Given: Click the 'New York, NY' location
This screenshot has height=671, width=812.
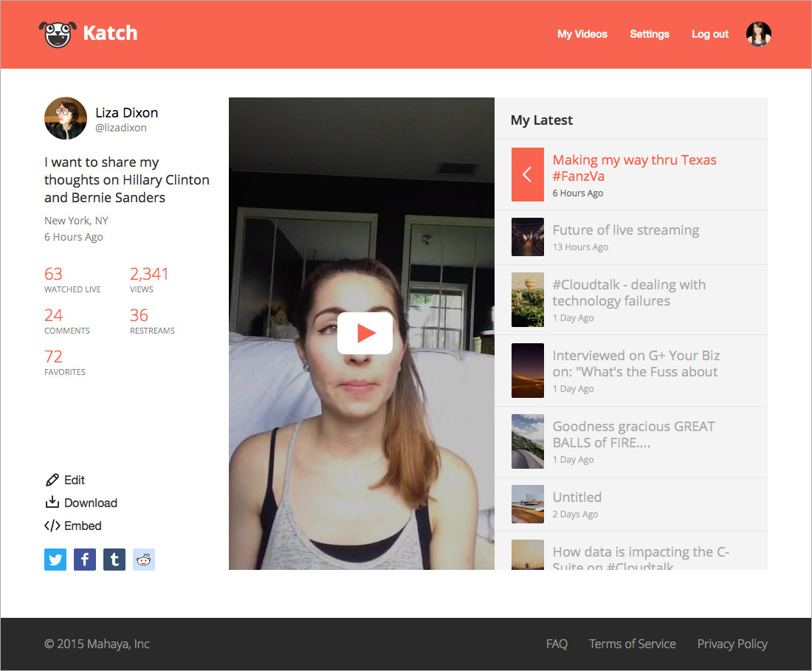Looking at the screenshot, I should pyautogui.click(x=76, y=221).
